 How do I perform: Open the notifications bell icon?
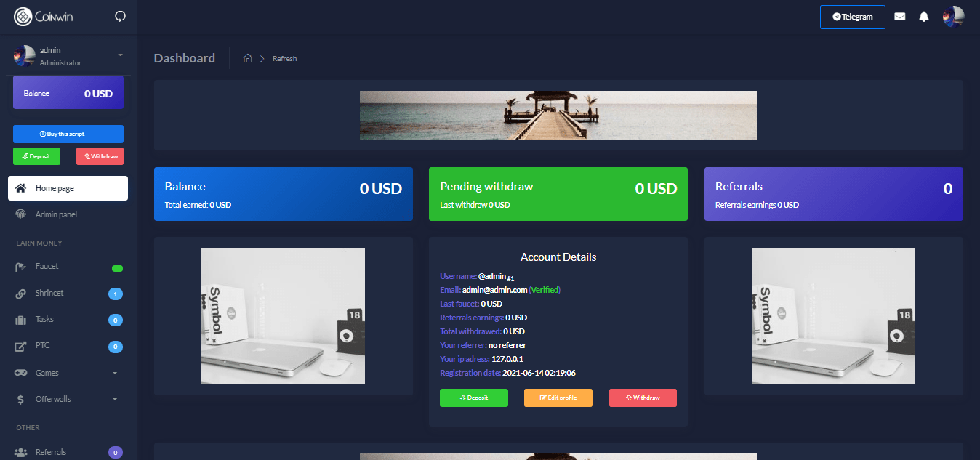pyautogui.click(x=924, y=17)
